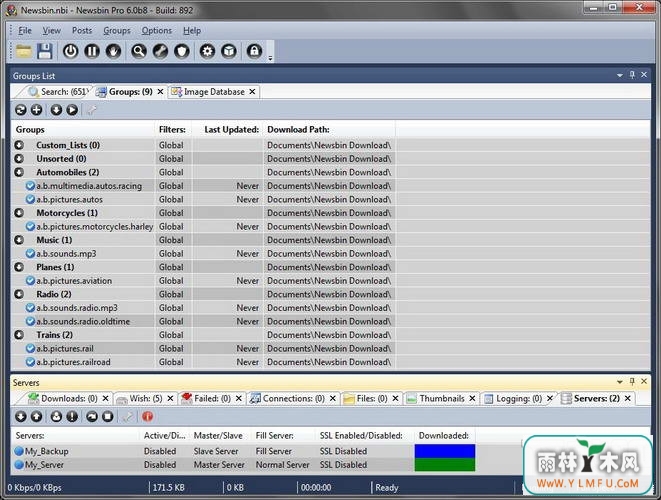The width and height of the screenshot is (661, 500).
Task: Click the pause toolbar icon
Action: (x=92, y=51)
